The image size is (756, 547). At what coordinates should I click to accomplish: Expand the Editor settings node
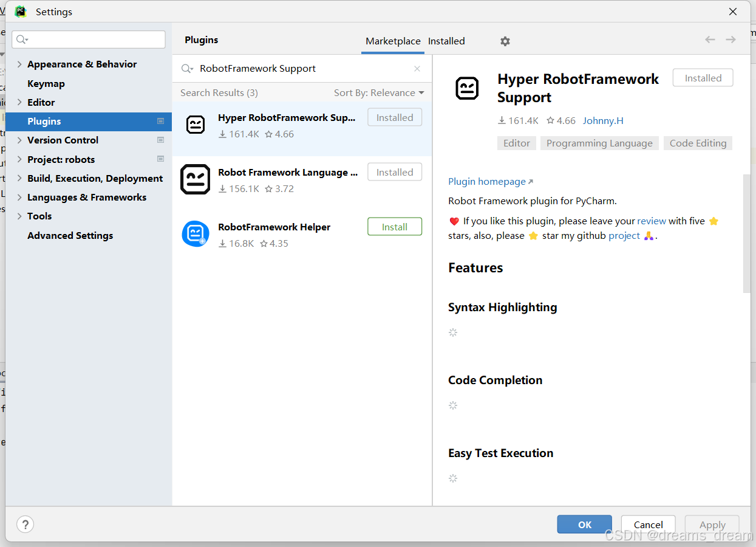pos(19,102)
